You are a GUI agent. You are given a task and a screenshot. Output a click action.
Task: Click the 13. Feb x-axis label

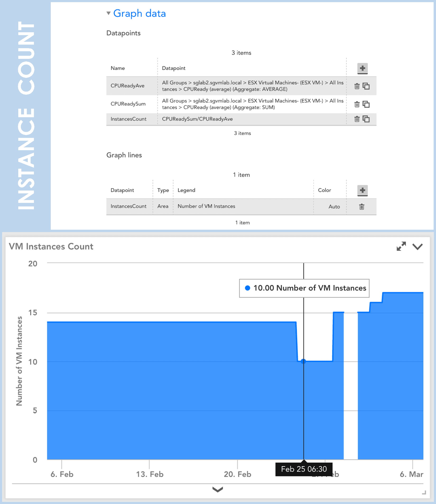pyautogui.click(x=150, y=474)
